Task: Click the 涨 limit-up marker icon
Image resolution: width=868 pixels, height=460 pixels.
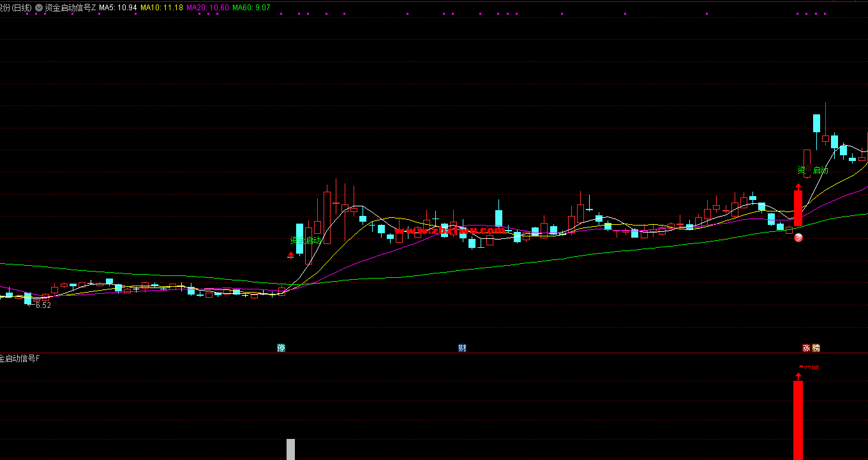Action: tap(806, 348)
